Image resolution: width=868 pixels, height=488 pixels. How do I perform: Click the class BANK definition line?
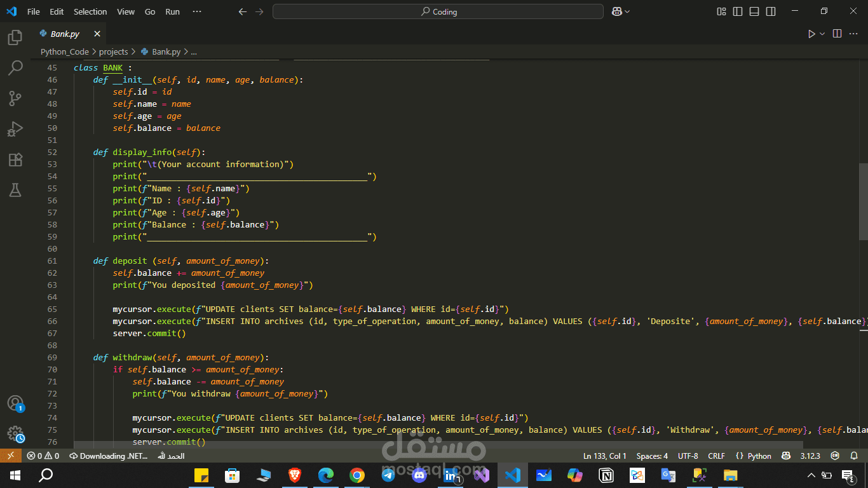coord(103,68)
